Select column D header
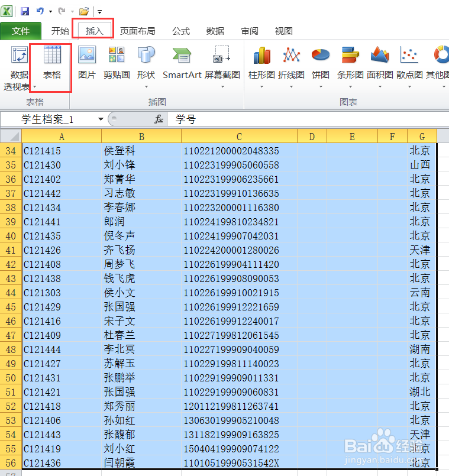This screenshot has width=449, height=476. tap(312, 137)
